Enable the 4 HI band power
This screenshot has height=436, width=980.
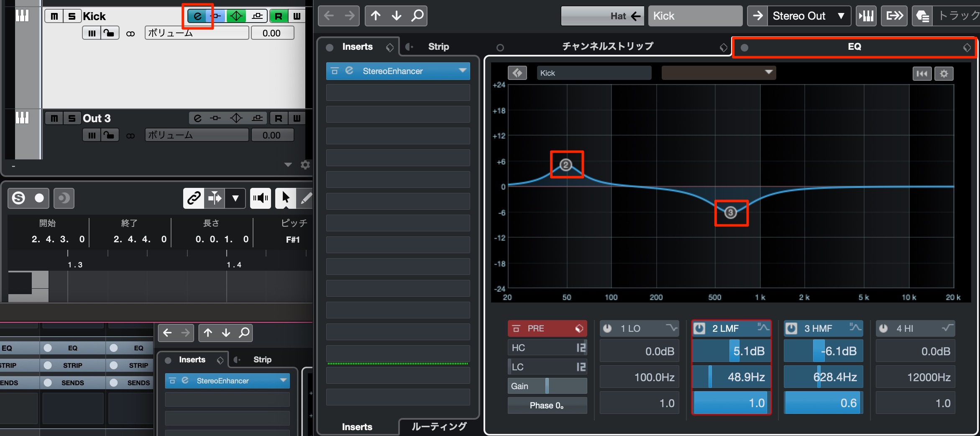click(883, 328)
